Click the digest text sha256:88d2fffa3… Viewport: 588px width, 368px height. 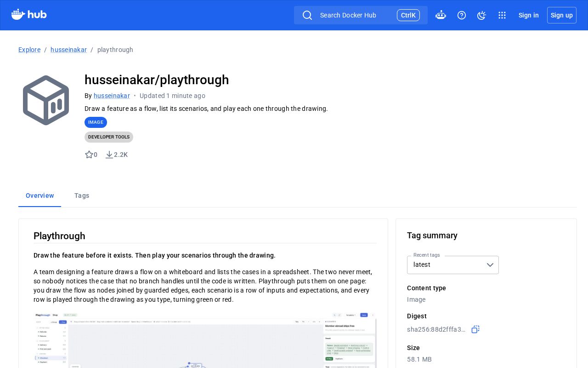(x=436, y=329)
